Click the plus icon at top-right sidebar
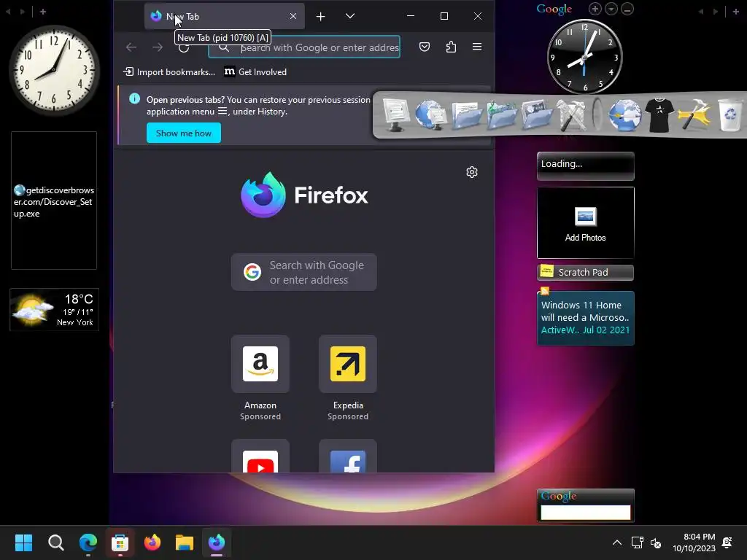The width and height of the screenshot is (747, 560). tap(735, 12)
